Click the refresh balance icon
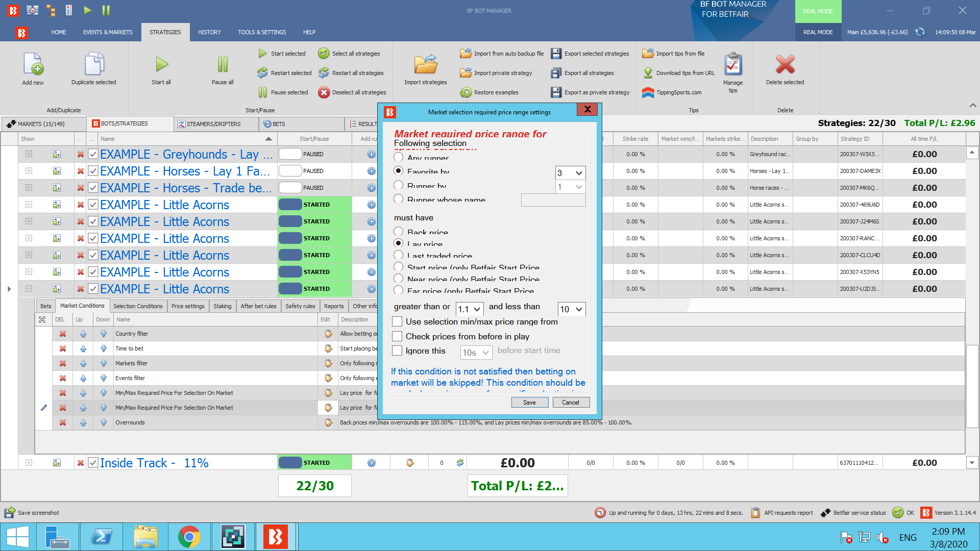 (920, 32)
